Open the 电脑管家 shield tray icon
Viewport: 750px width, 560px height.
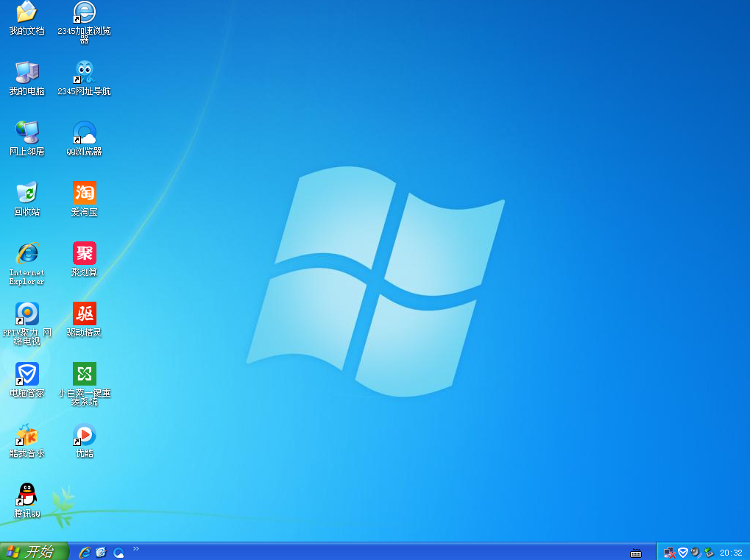(683, 553)
